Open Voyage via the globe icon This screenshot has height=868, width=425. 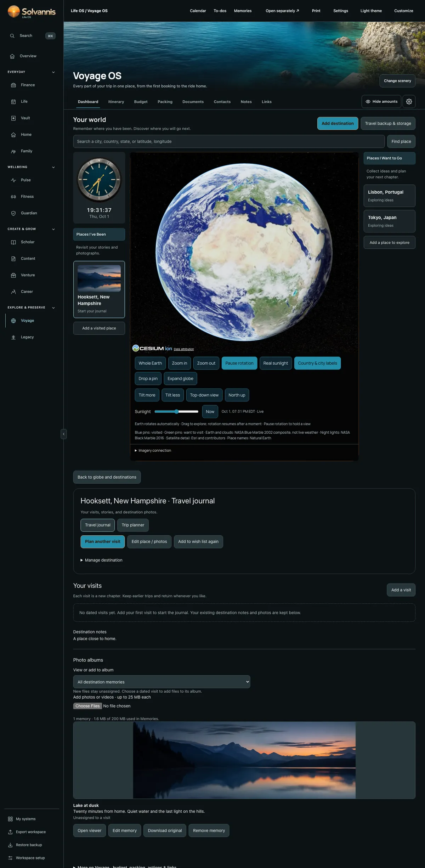pyautogui.click(x=13, y=321)
